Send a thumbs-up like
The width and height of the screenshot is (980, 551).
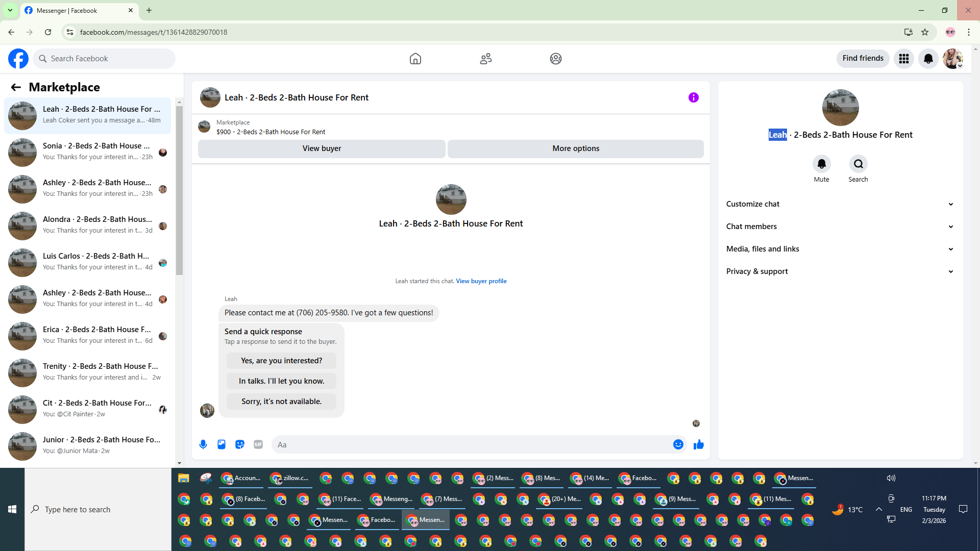(699, 444)
